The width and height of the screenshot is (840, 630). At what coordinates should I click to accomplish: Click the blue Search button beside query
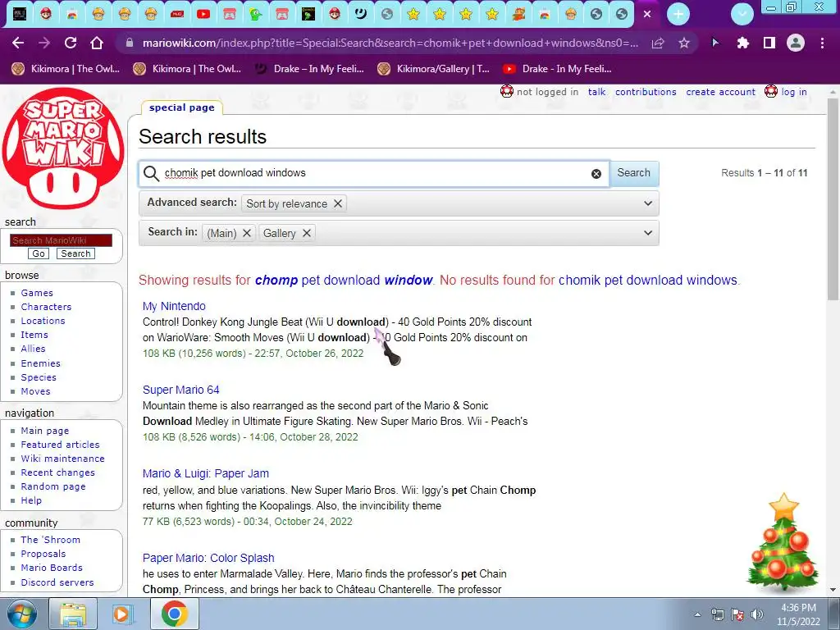(x=634, y=173)
